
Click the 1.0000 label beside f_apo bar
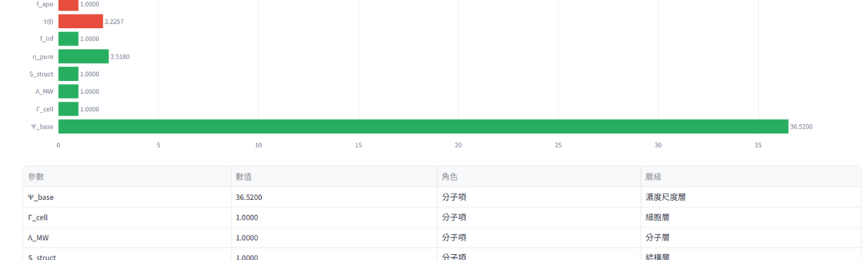[x=90, y=4]
